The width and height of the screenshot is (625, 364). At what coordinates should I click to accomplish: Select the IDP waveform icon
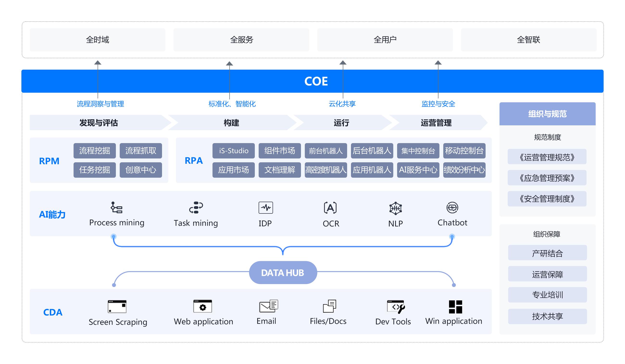pyautogui.click(x=266, y=208)
